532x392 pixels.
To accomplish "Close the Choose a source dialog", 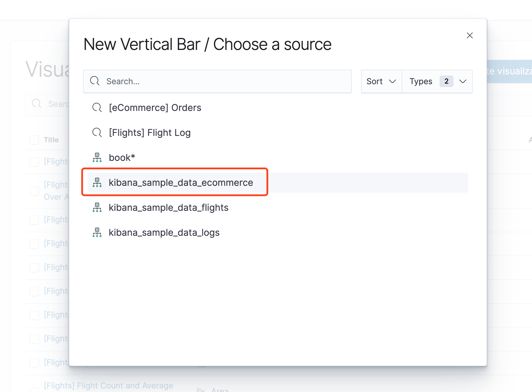I will click(x=469, y=35).
